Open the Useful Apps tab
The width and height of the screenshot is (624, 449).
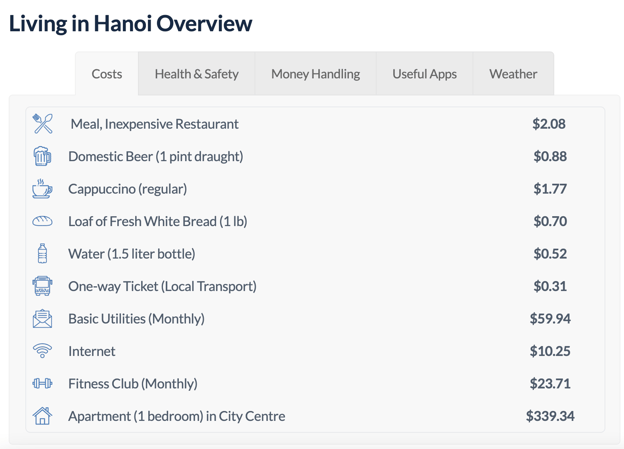425,74
